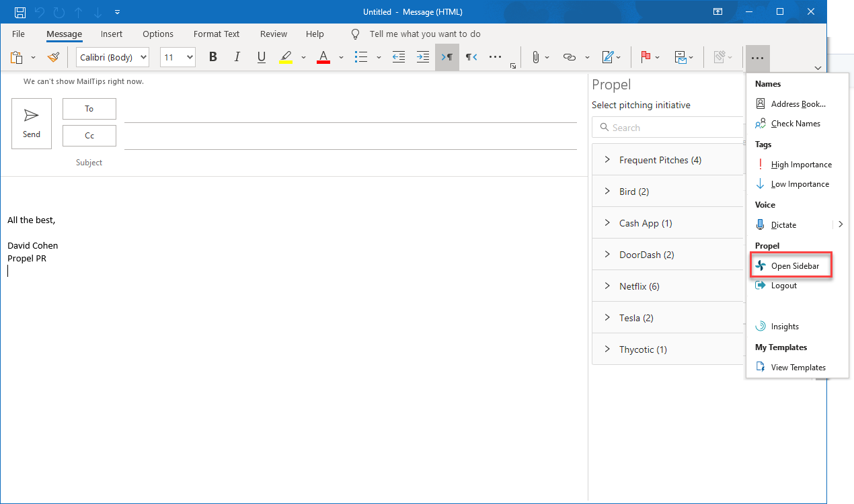Switch to the Insert tab
The height and width of the screenshot is (504, 854).
pos(112,34)
